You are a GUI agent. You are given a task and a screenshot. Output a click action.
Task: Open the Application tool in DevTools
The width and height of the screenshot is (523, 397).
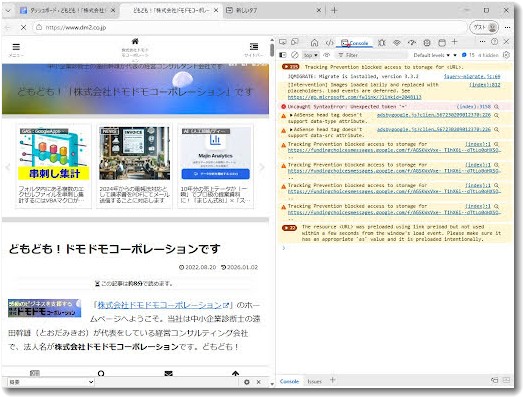(442, 43)
